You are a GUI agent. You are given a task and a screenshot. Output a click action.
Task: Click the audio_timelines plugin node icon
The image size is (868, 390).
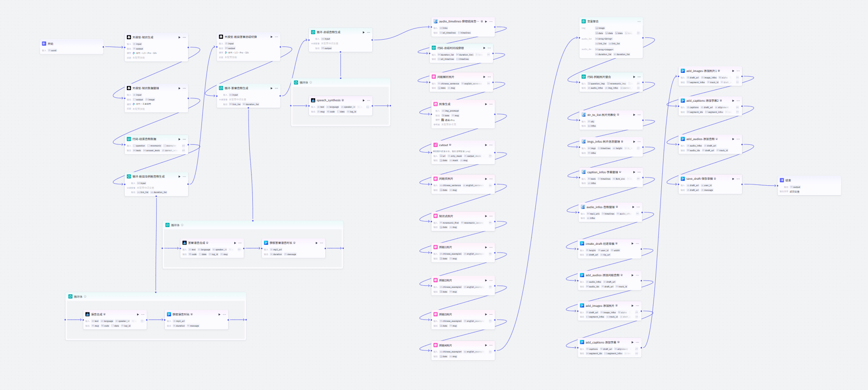[436, 21]
